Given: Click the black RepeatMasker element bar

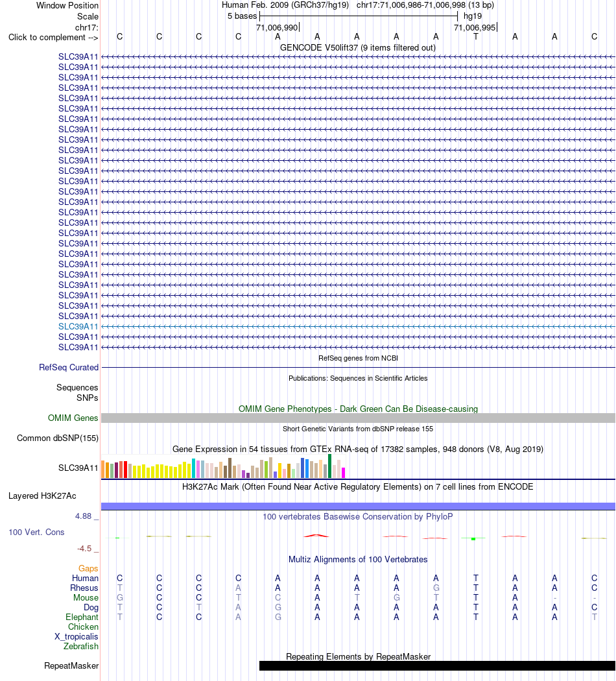Looking at the screenshot, I should click(437, 666).
